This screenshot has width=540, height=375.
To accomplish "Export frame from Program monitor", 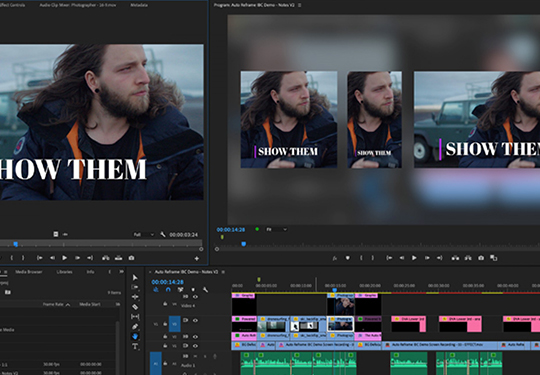I will click(481, 258).
